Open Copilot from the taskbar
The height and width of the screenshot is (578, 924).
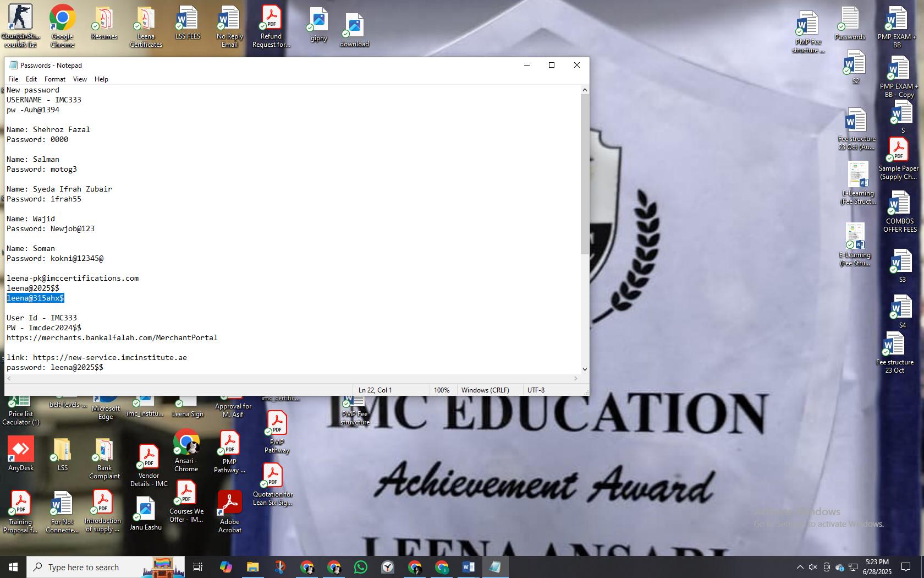[x=226, y=567]
